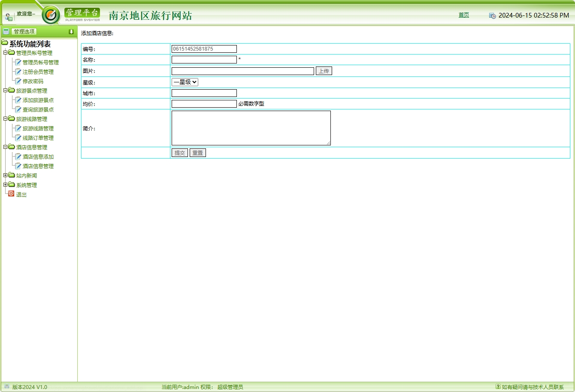Image resolution: width=575 pixels, height=392 pixels.
Task: Click the 站内新闻 label in the tree
Action: [x=27, y=176]
